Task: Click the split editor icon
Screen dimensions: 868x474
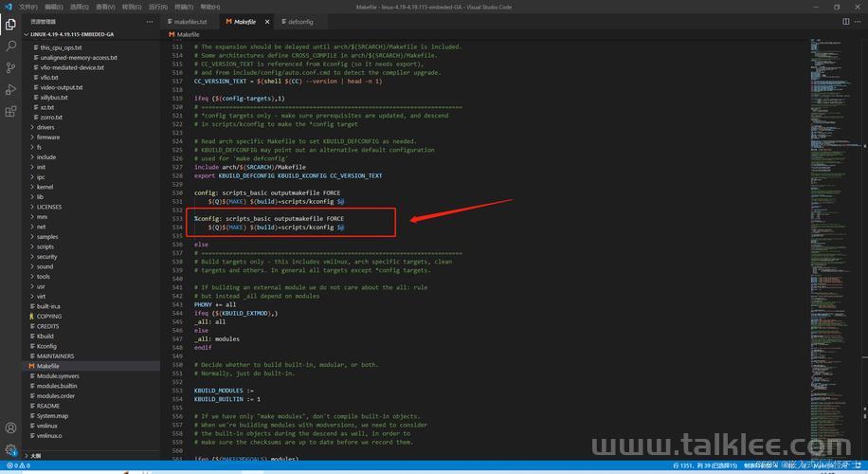Action: (x=846, y=22)
